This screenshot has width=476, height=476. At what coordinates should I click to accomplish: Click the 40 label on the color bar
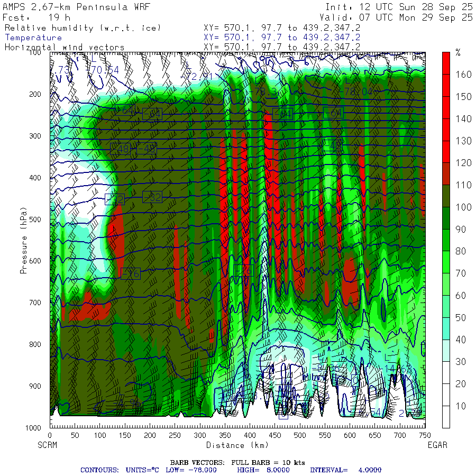coord(461,340)
